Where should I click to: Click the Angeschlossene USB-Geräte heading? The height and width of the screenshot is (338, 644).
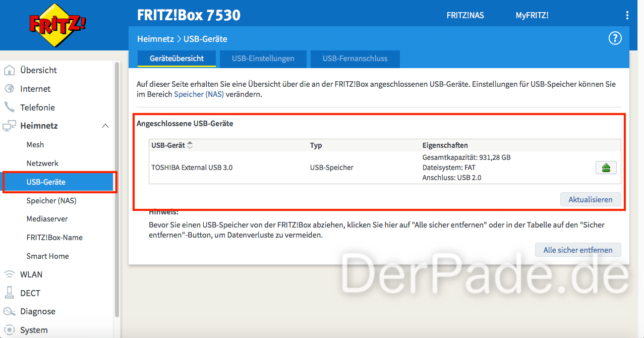tap(185, 123)
